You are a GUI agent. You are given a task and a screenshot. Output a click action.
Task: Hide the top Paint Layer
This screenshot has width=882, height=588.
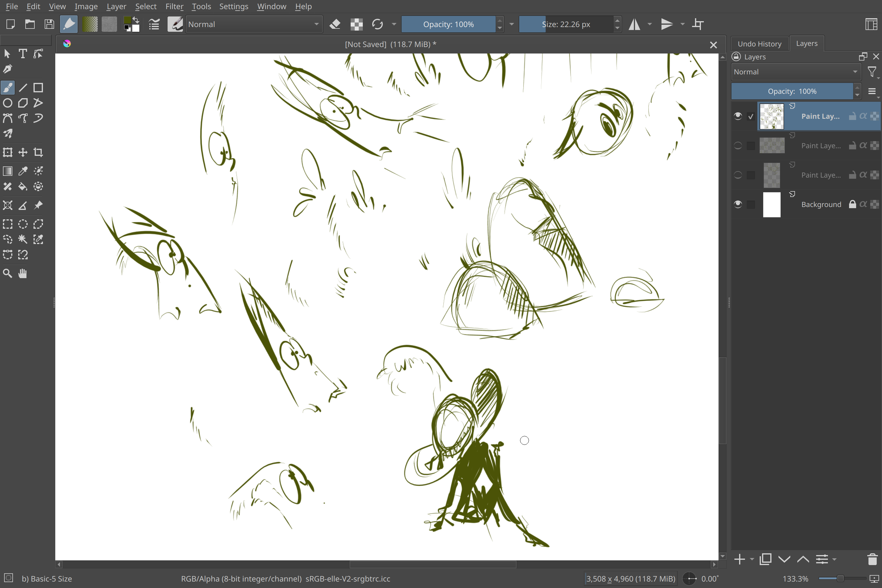point(738,116)
